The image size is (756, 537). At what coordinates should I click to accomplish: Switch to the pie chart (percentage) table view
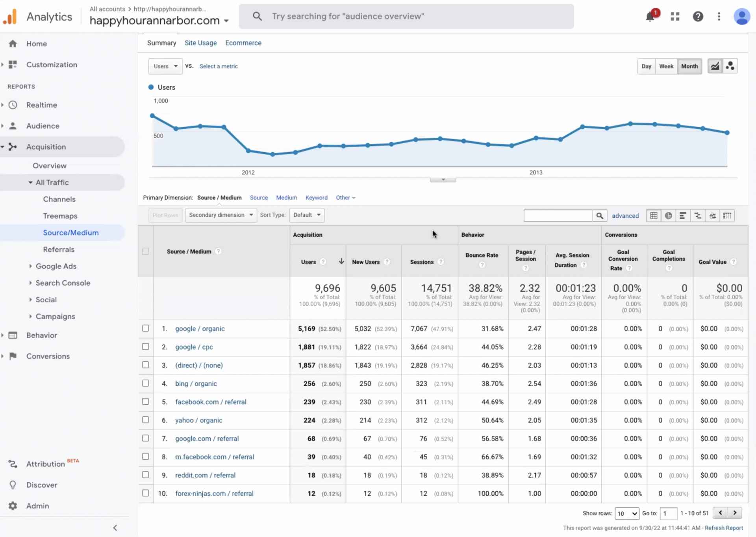click(x=668, y=215)
